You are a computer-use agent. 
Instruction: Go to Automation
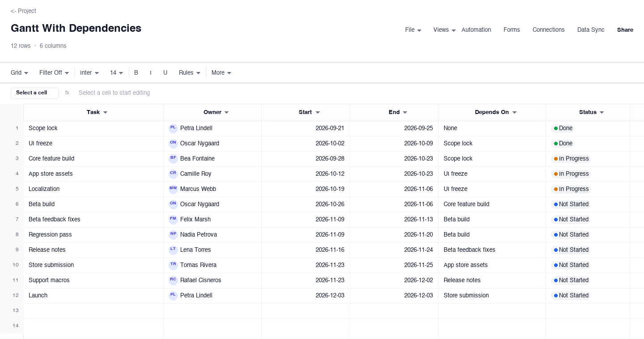pos(476,30)
